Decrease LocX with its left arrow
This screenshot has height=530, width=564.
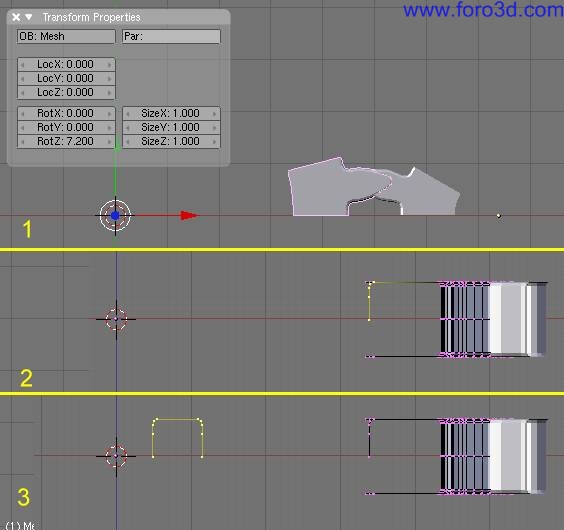pyautogui.click(x=23, y=64)
